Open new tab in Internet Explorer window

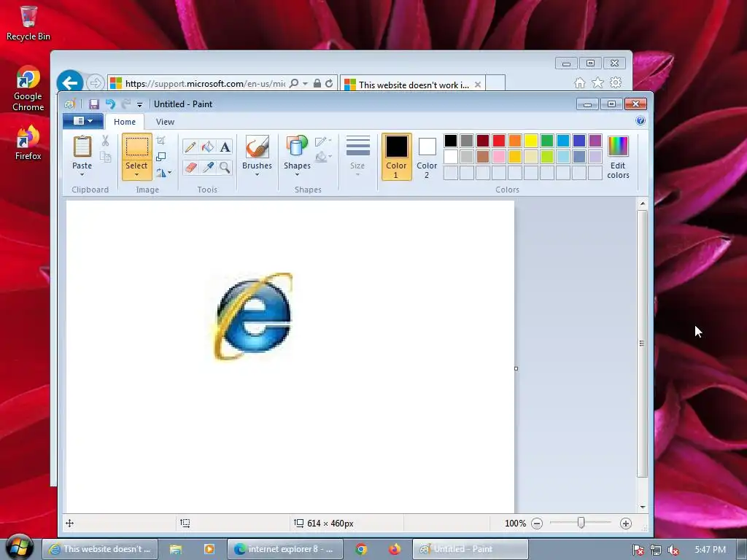tap(495, 83)
